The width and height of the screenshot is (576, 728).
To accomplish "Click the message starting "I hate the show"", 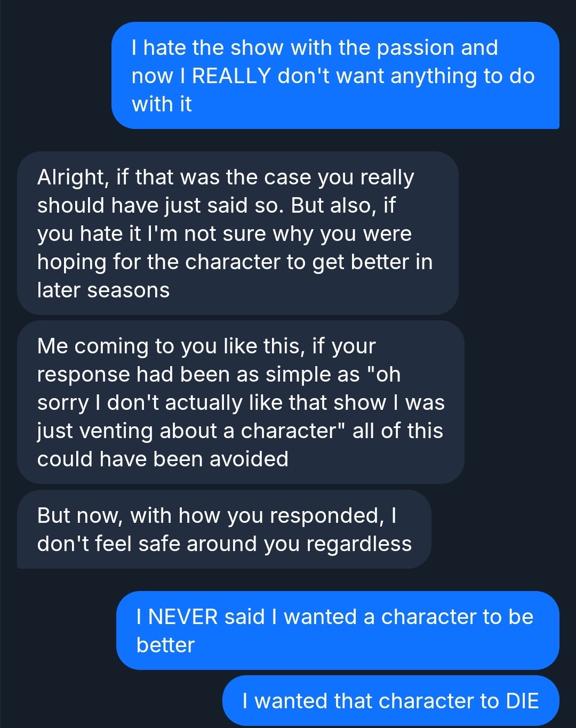I will [335, 76].
